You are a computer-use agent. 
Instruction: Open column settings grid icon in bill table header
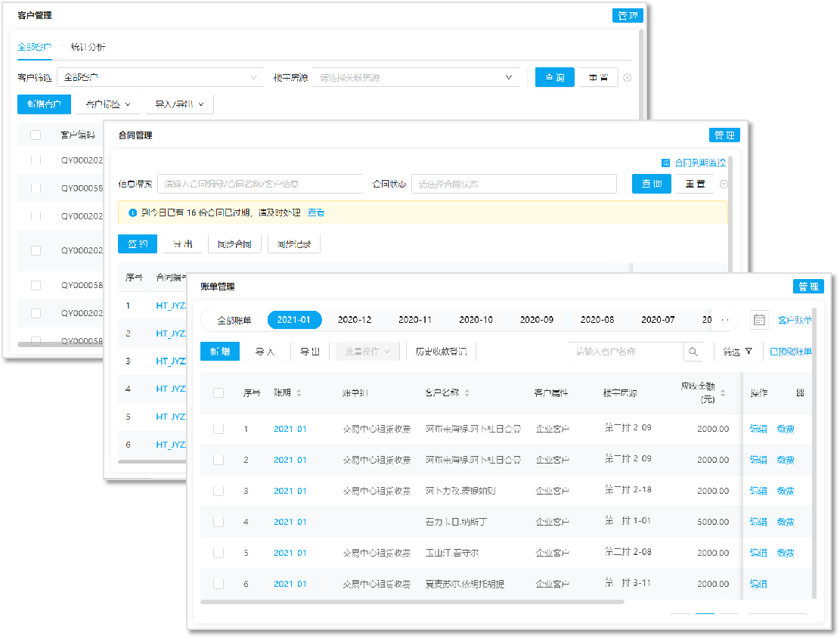[x=801, y=392]
